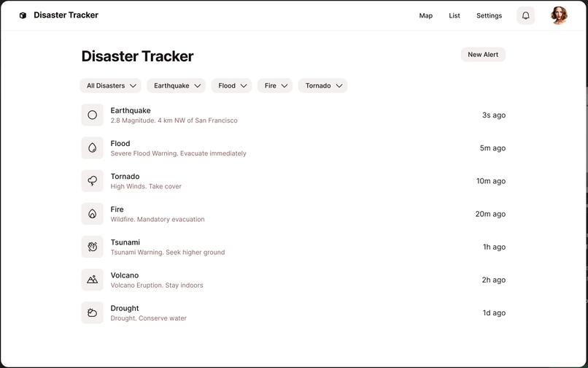The height and width of the screenshot is (368, 588).
Task: Click the Disaster Tracker cube logo icon
Action: (x=23, y=15)
